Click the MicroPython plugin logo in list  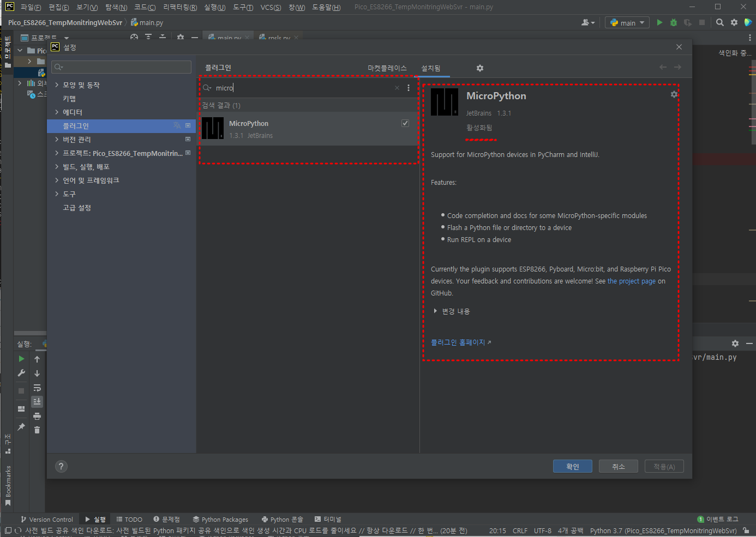click(x=213, y=129)
